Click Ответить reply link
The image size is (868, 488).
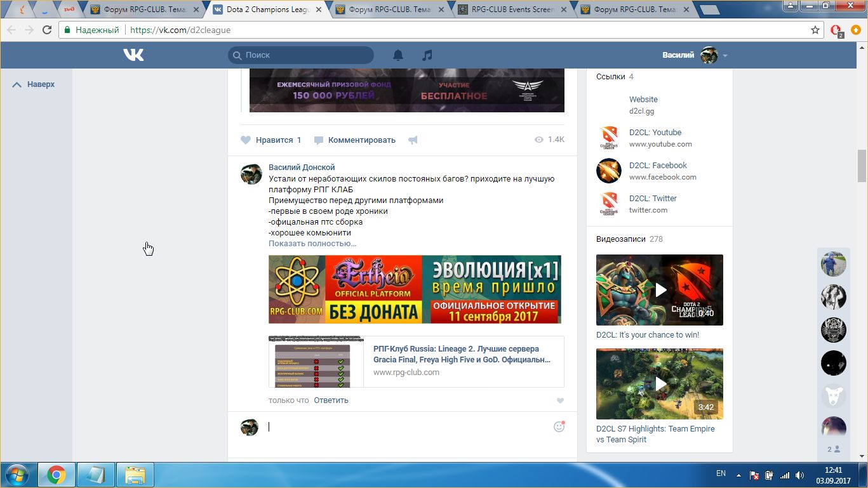click(331, 400)
